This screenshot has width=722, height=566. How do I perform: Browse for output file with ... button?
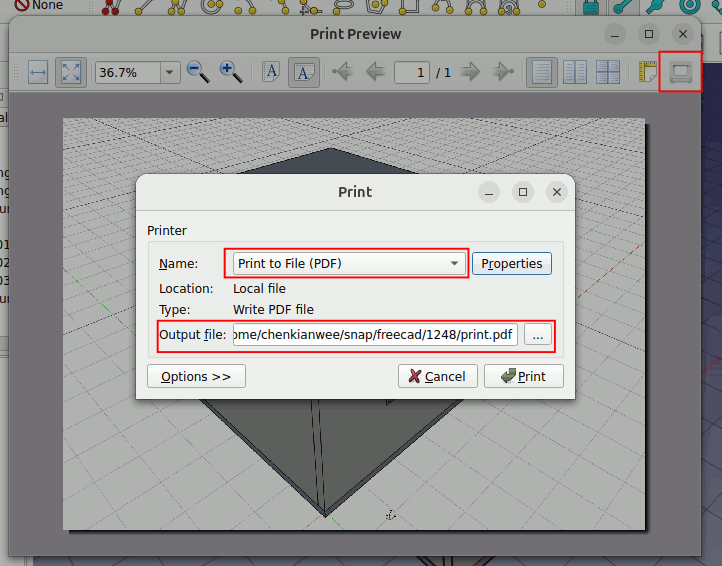click(538, 335)
